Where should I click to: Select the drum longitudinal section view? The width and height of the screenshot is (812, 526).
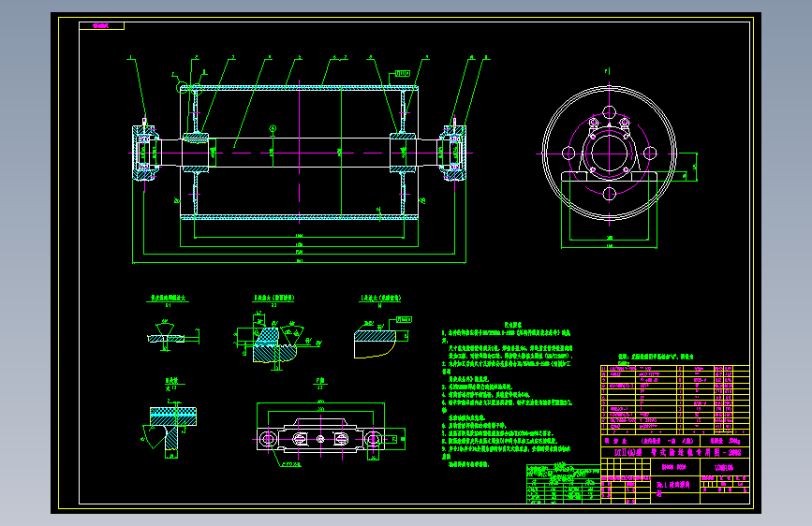(300, 153)
